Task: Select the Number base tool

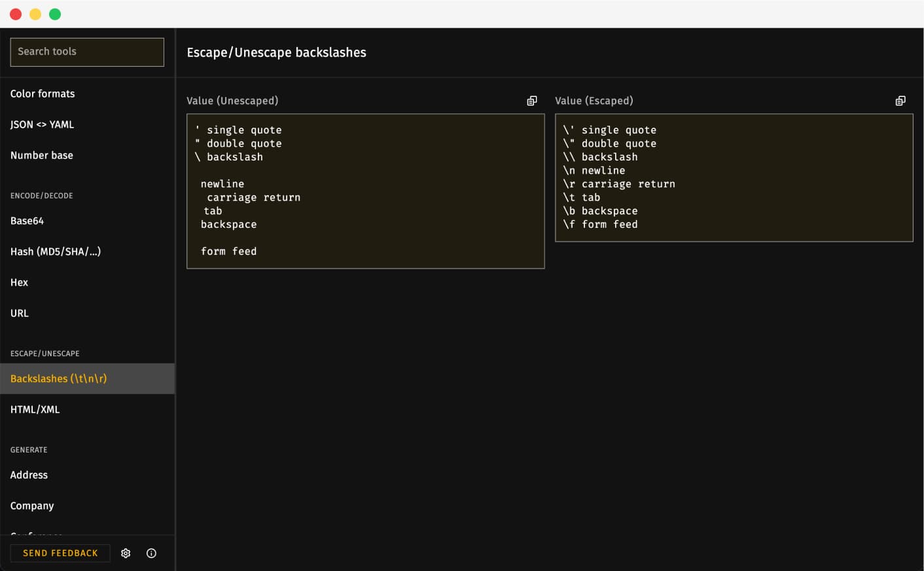Action: pos(87,155)
